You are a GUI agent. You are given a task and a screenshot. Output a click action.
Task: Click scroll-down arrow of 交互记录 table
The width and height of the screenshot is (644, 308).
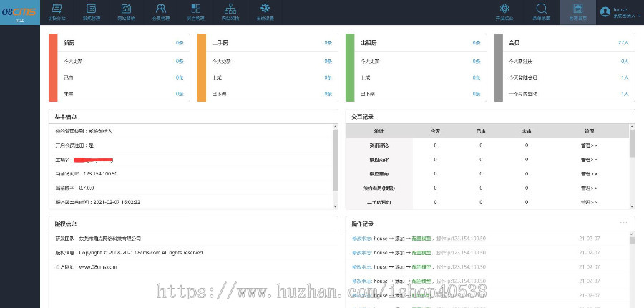click(x=632, y=206)
